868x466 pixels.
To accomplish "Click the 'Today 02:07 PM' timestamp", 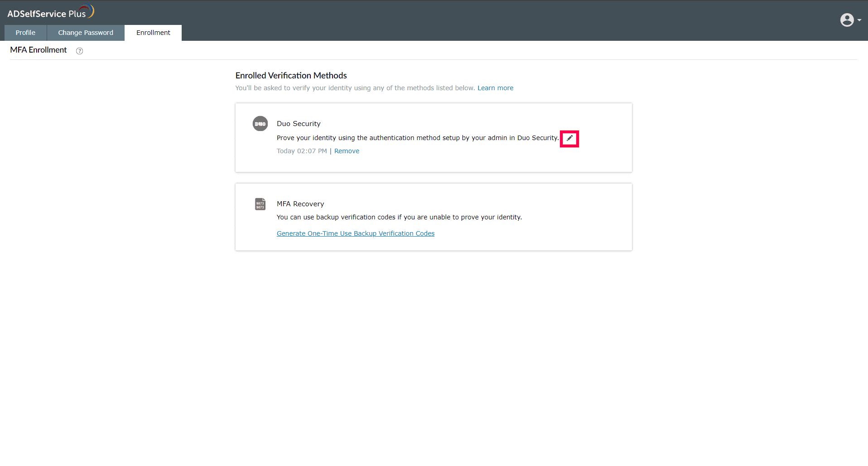I will [302, 151].
